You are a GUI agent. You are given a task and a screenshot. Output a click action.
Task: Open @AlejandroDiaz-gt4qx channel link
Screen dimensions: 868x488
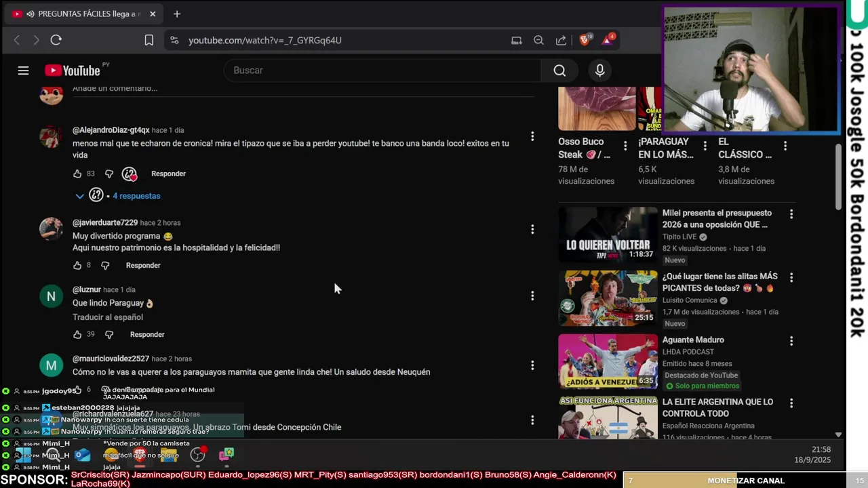[111, 130]
